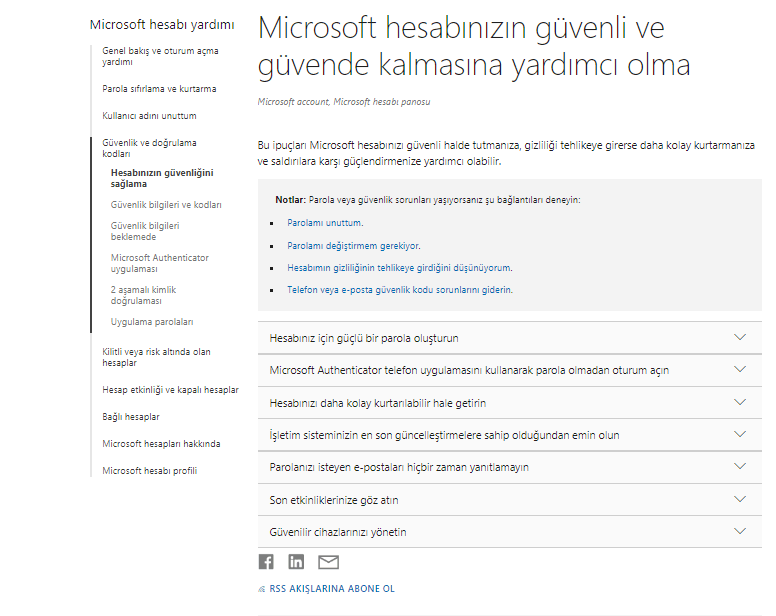Go to 'Güvenlik bilgileri ve kodları' sub-item
Screen dimensions: 776x616
[166, 205]
